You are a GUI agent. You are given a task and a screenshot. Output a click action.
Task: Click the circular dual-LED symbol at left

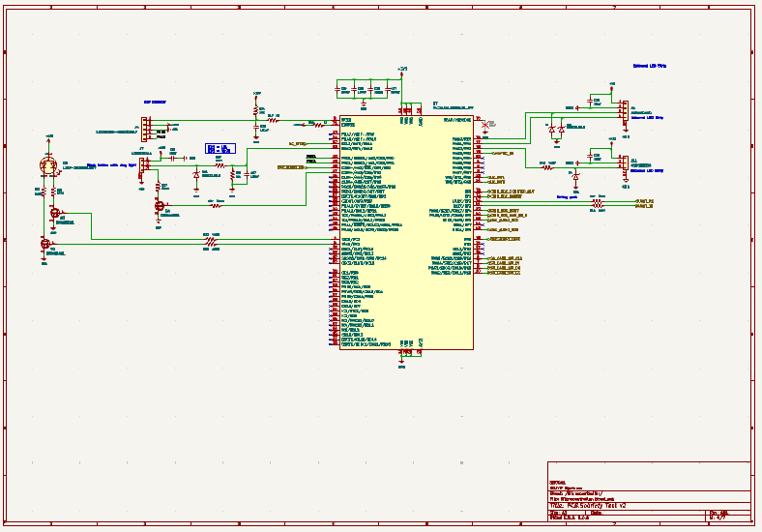click(x=47, y=166)
